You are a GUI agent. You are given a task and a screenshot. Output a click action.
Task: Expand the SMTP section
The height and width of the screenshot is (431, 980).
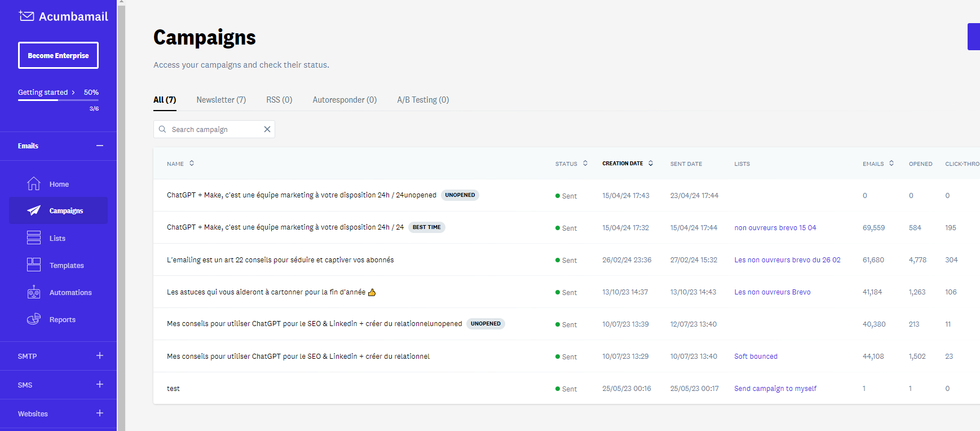click(x=100, y=355)
